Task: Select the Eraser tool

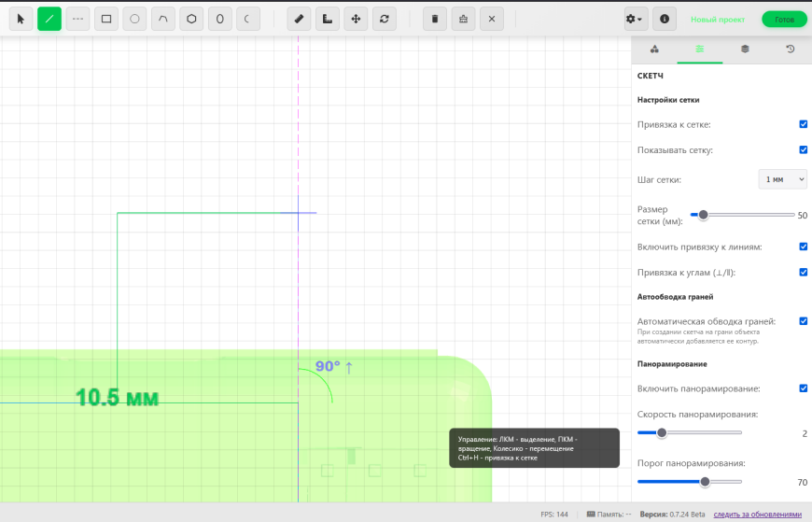Action: pos(298,19)
